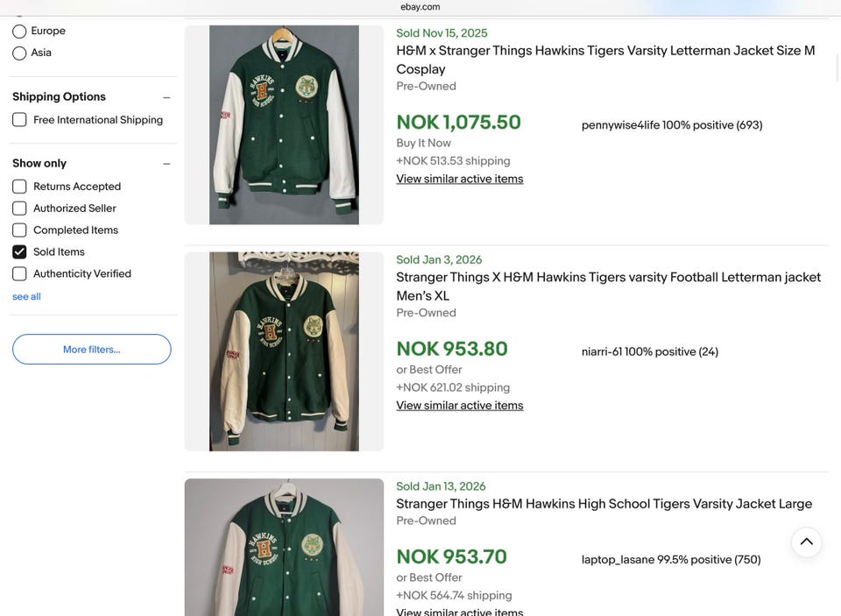Image resolution: width=841 pixels, height=616 pixels.
Task: Click the scroll-to-top arrow button
Action: coord(806,542)
